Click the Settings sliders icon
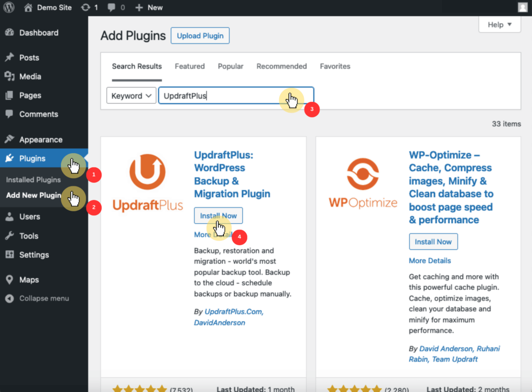 click(9, 254)
